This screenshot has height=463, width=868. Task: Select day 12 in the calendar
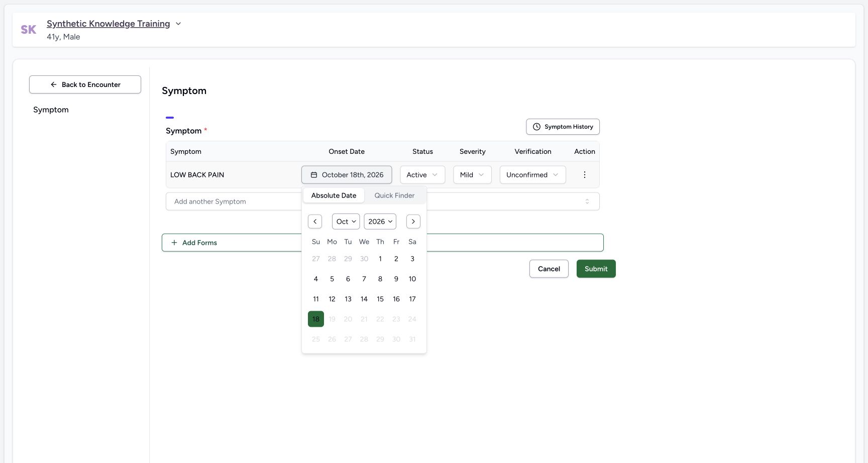pyautogui.click(x=332, y=299)
